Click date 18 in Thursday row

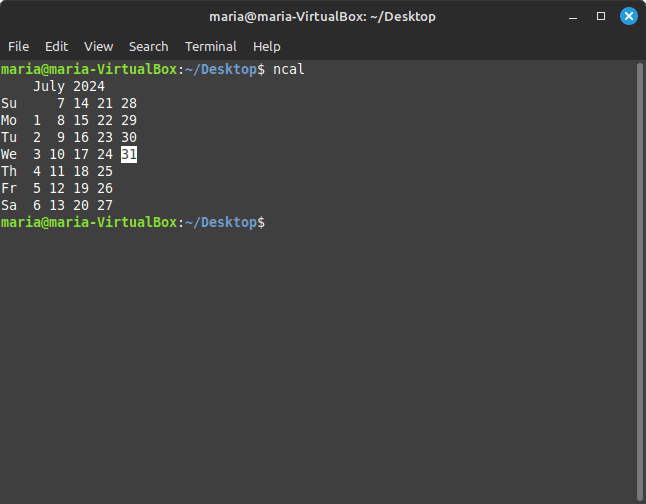81,171
